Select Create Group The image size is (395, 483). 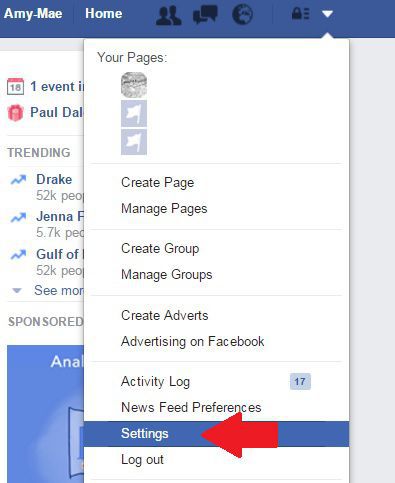tap(160, 249)
